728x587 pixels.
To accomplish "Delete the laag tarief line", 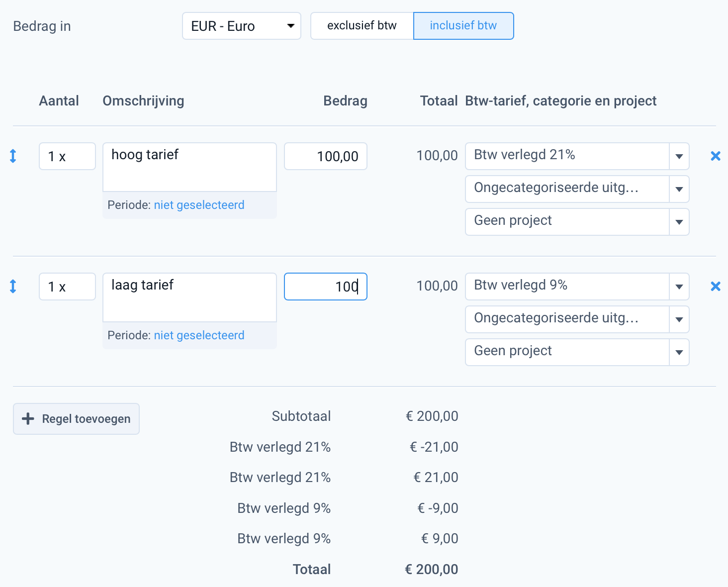I will (716, 287).
